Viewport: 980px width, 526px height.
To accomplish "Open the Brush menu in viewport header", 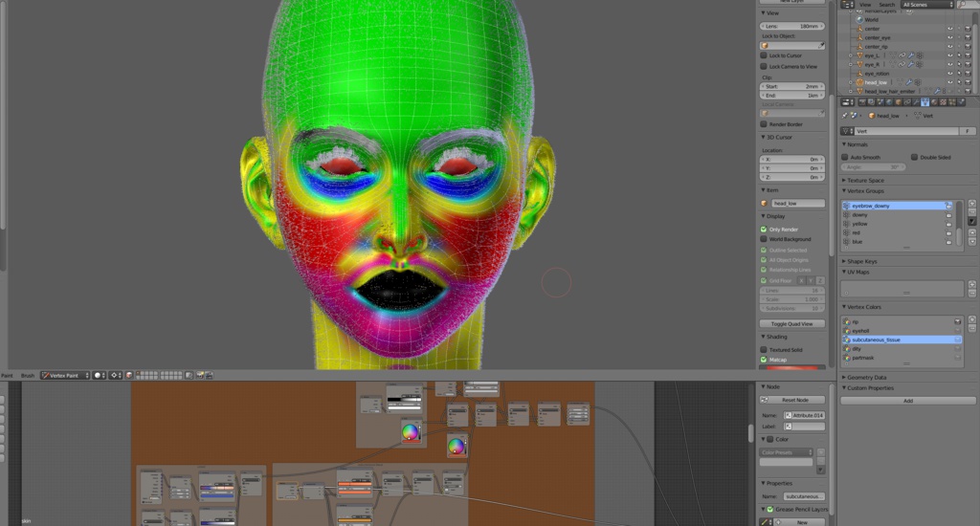I will coord(28,376).
